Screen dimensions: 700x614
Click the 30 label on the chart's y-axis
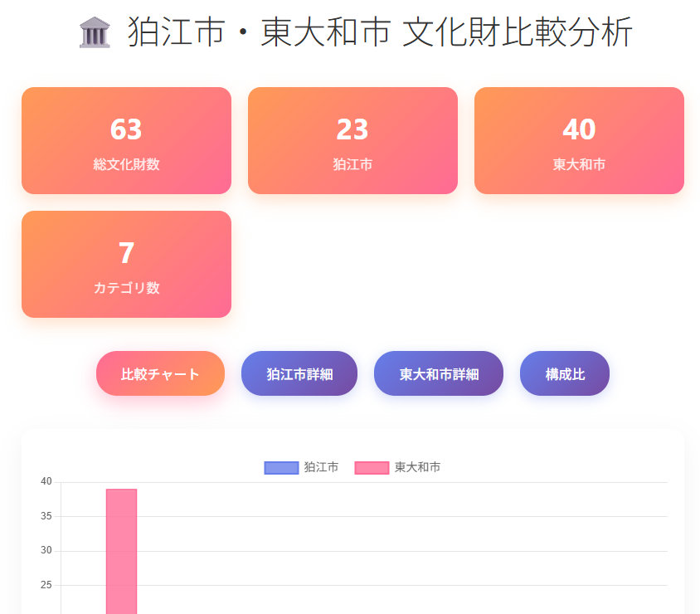coord(46,551)
